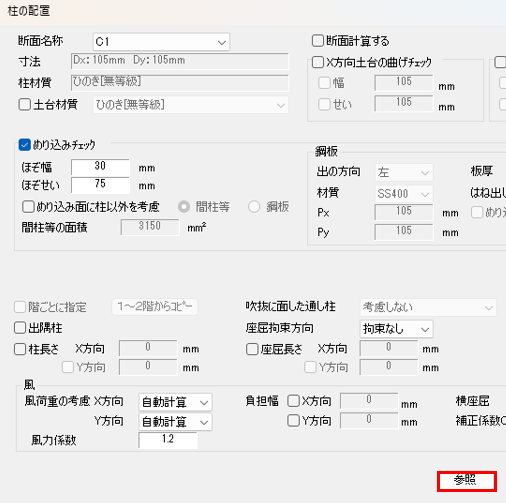Click the ほぞ幅 input field

click(100, 167)
